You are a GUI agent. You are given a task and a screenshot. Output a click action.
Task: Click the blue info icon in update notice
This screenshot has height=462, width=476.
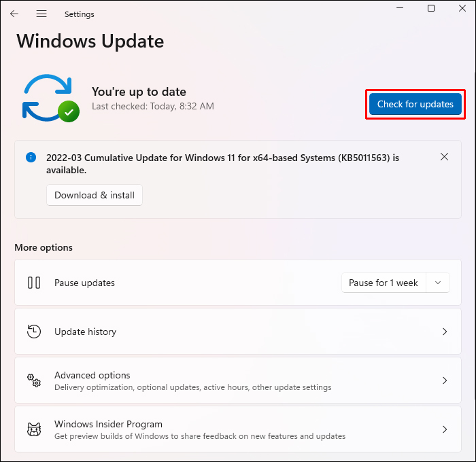click(31, 157)
